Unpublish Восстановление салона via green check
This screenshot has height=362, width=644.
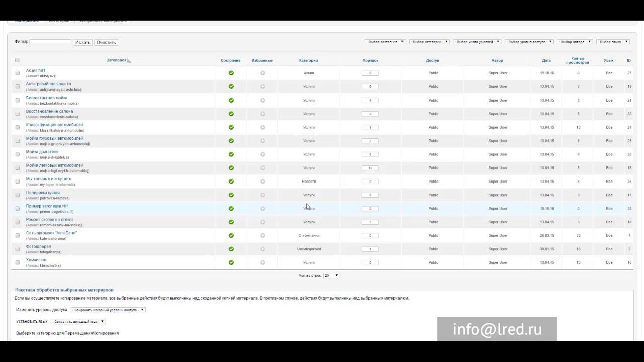coord(231,114)
